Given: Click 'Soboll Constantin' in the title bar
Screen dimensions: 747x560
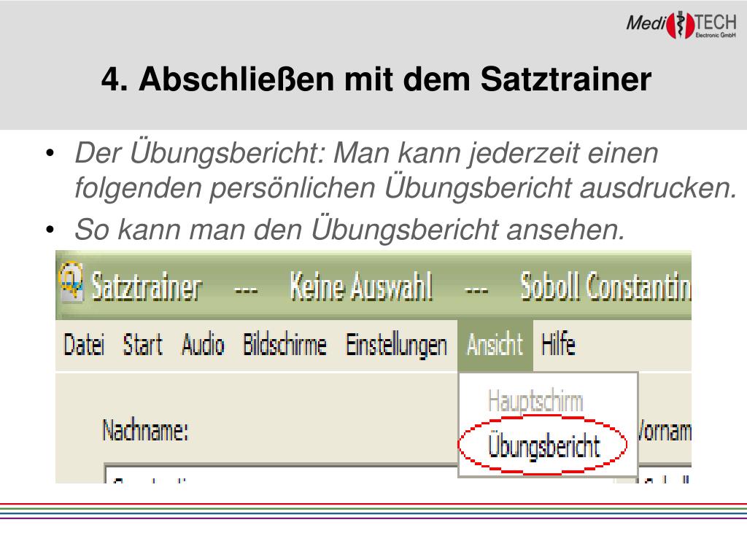Looking at the screenshot, I should (605, 287).
